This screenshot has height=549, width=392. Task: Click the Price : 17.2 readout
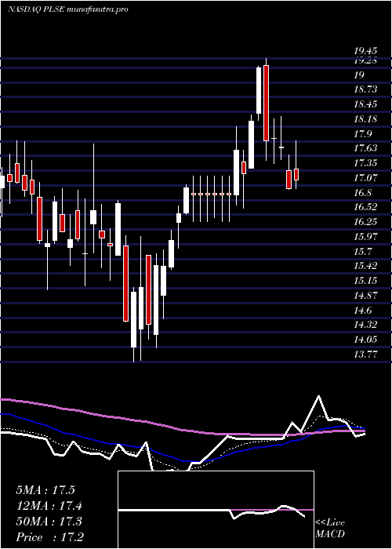(x=49, y=537)
